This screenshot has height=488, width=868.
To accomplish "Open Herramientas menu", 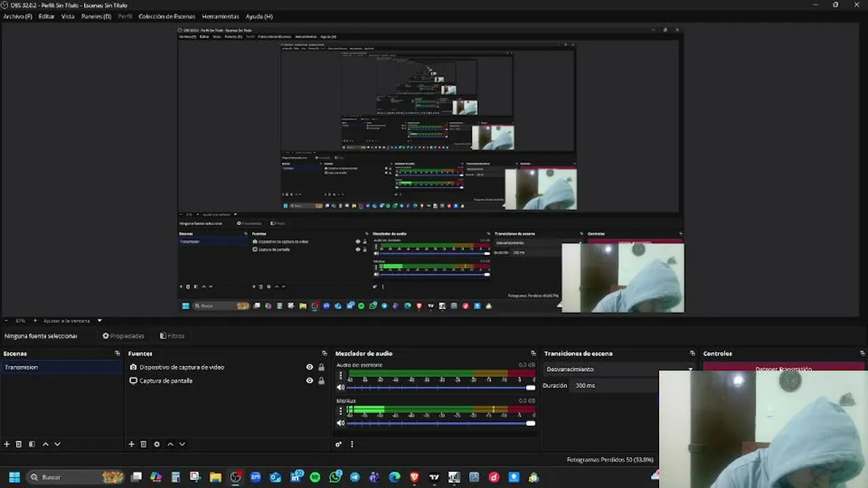I will 220,16.
